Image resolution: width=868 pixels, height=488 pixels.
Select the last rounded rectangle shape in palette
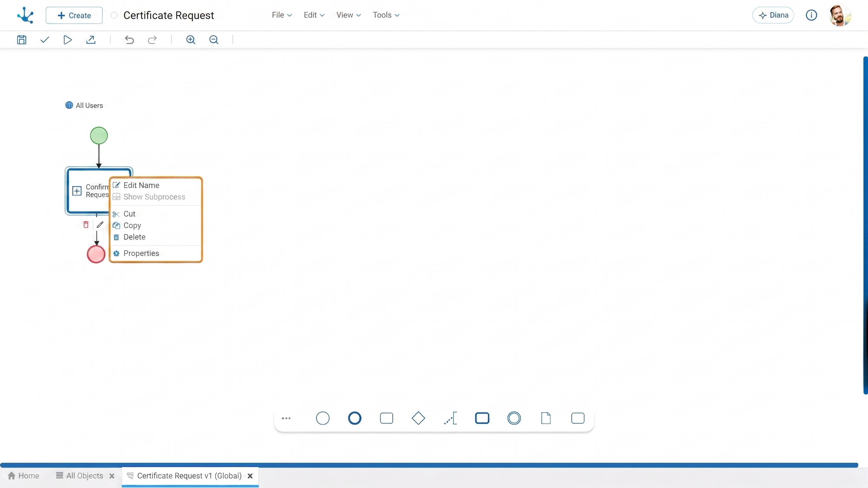point(578,418)
